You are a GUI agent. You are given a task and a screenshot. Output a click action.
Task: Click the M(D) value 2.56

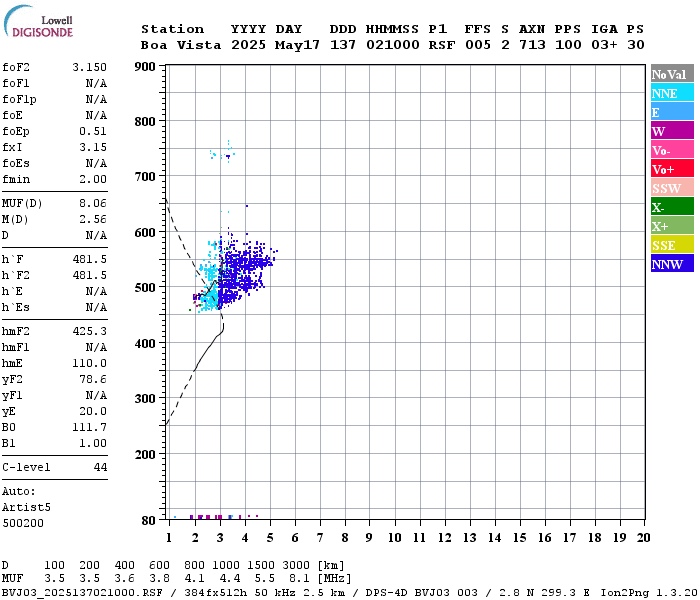[x=93, y=220]
